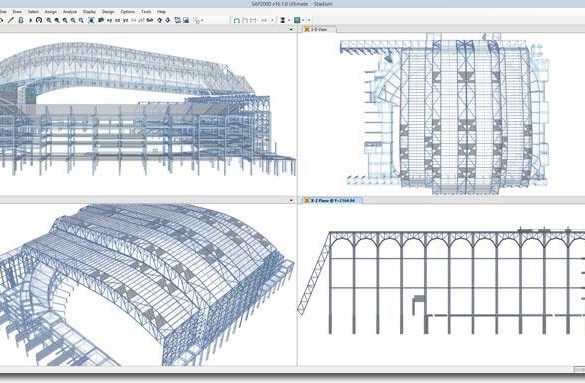
Task: Toggle the perspective glasses view icon
Action: [150, 20]
